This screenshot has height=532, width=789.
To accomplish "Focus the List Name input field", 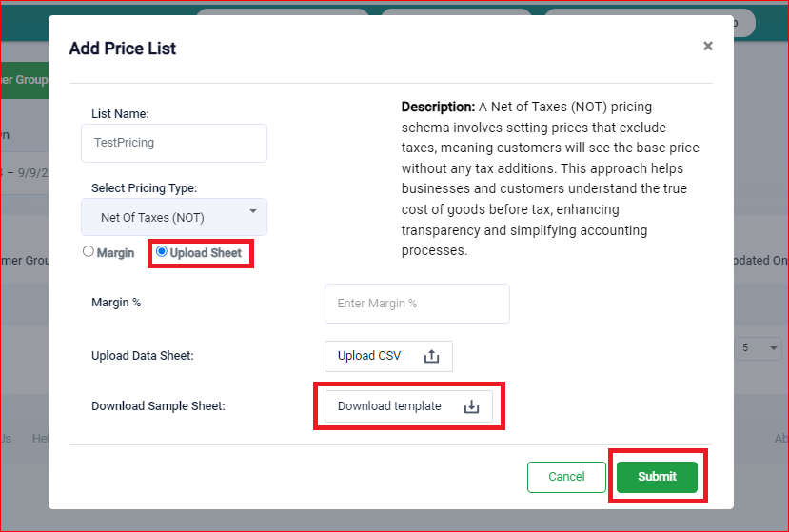I will coord(174,143).
